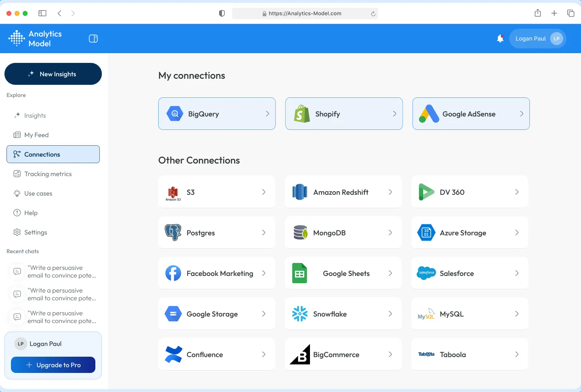The height and width of the screenshot is (392, 581).
Task: Click the Azure Storage hexagon icon
Action: (426, 233)
